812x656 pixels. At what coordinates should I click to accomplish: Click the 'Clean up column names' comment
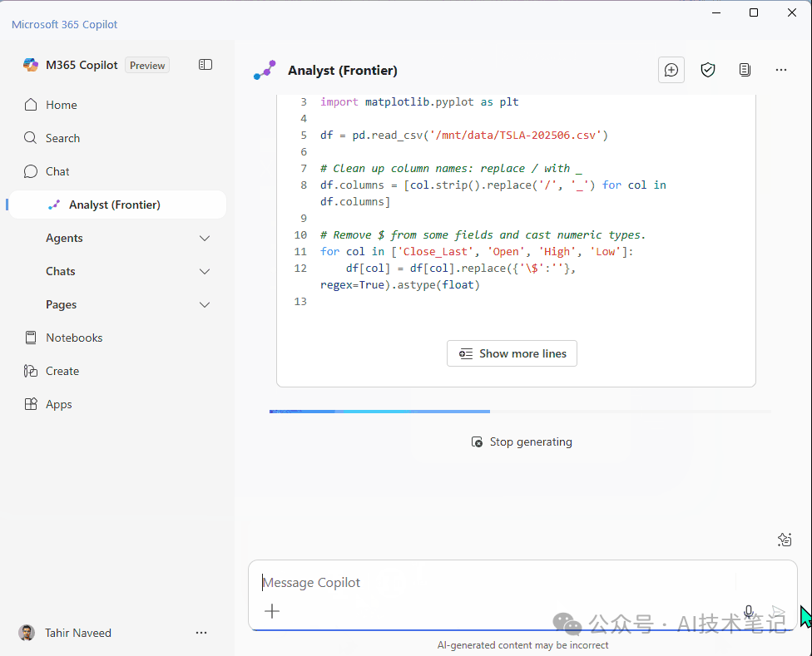451,168
